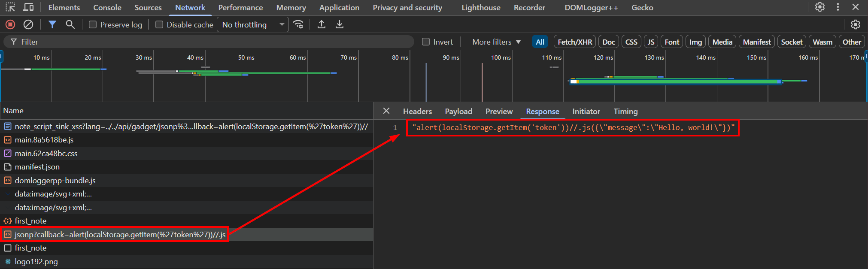Filter by Font requests
The height and width of the screenshot is (269, 868).
tap(672, 42)
